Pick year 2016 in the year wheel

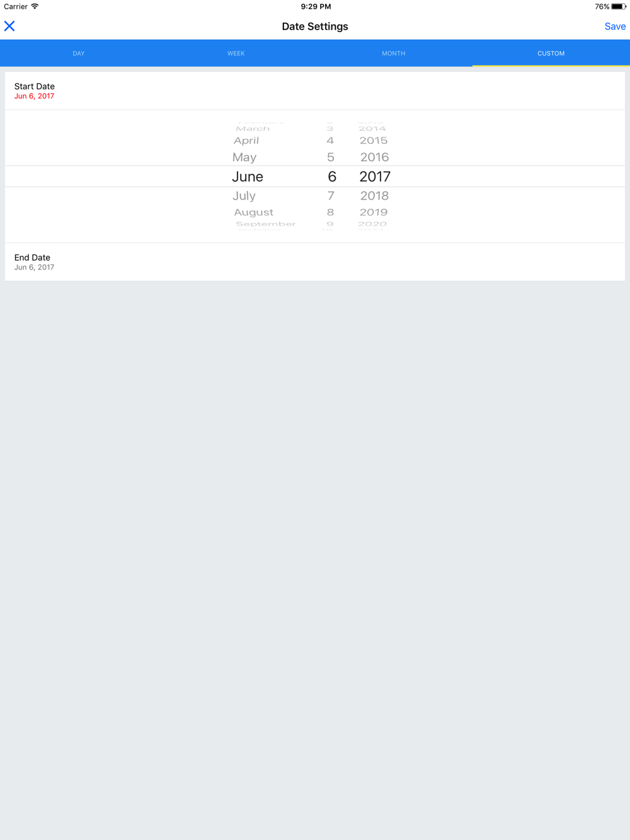point(374,157)
